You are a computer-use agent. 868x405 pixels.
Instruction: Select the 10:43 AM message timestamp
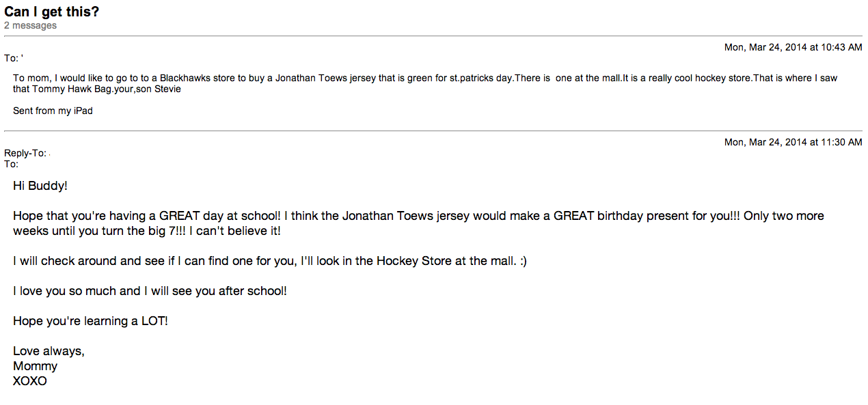click(x=793, y=47)
